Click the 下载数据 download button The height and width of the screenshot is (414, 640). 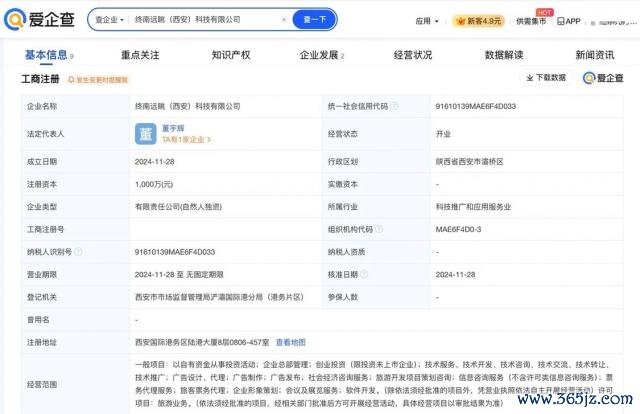pos(546,78)
